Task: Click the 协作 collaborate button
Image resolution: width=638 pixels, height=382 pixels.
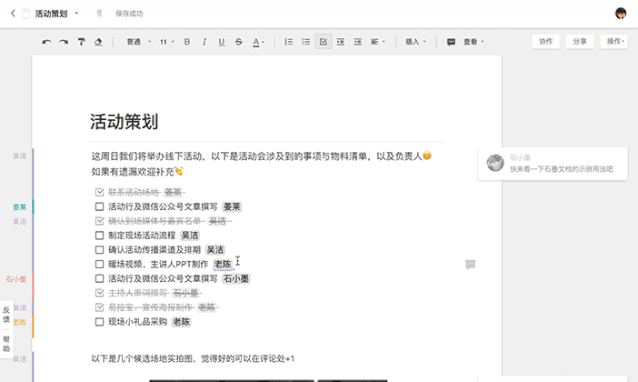Action: coord(546,41)
